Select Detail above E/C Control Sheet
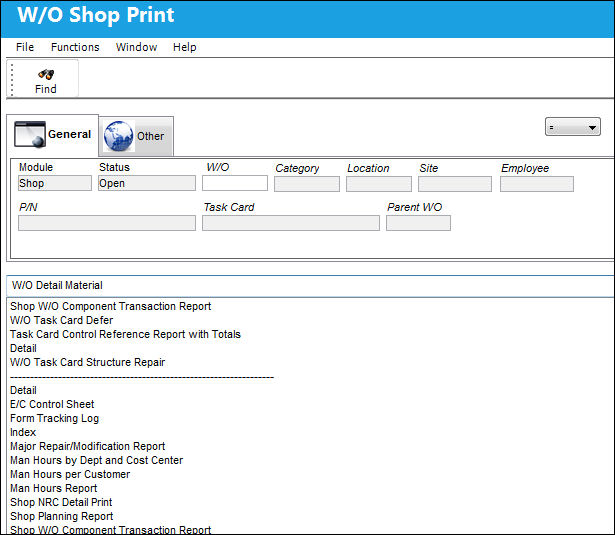Screen dimensions: 615x535 (23, 390)
